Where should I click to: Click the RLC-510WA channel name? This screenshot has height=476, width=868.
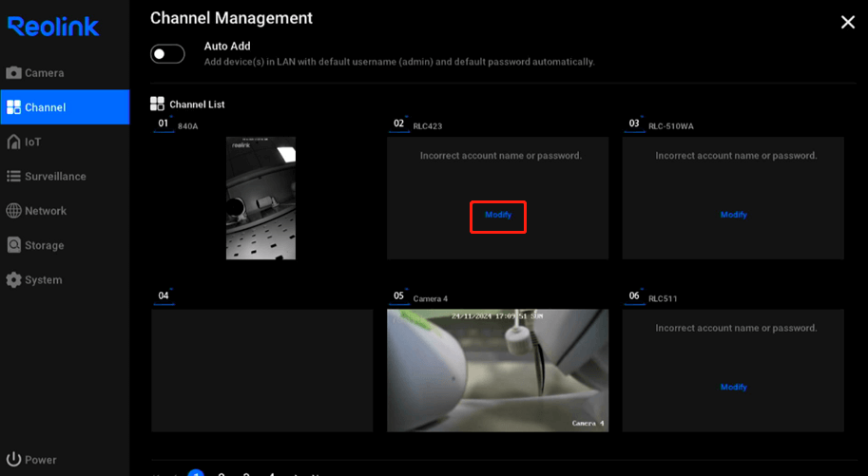click(671, 126)
